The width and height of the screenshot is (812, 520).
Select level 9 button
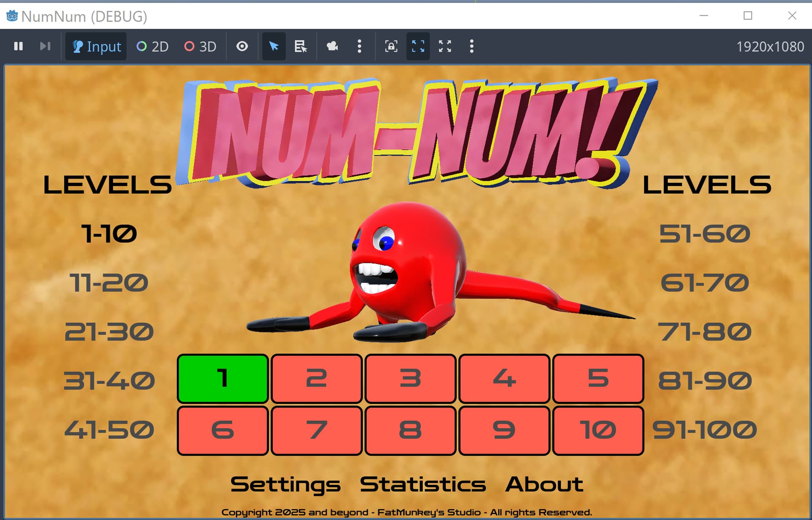click(505, 431)
